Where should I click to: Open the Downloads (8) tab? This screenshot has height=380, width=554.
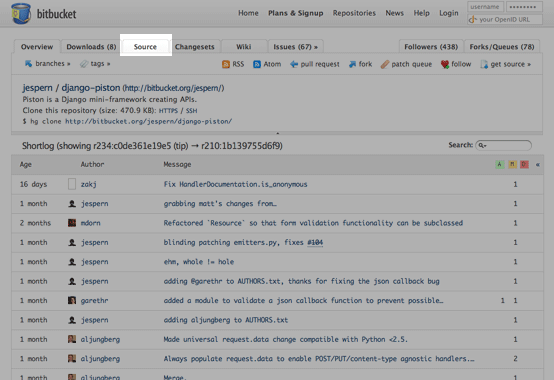(x=91, y=47)
